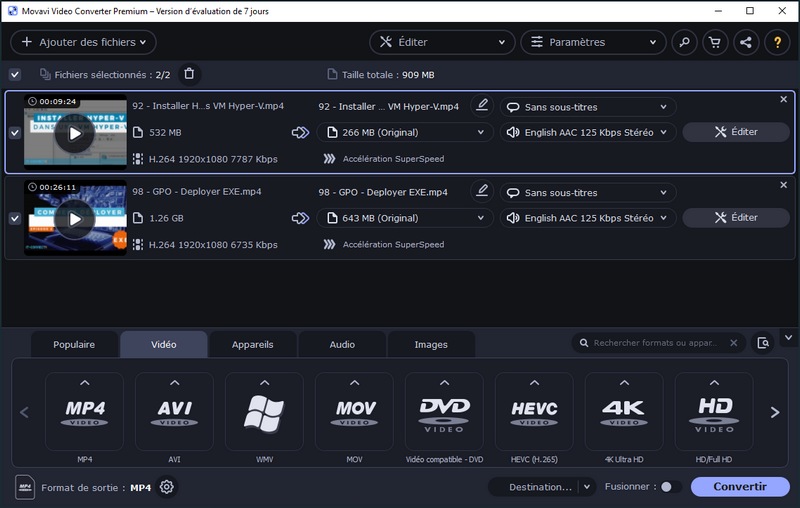Open help with the question mark icon

coord(777,42)
